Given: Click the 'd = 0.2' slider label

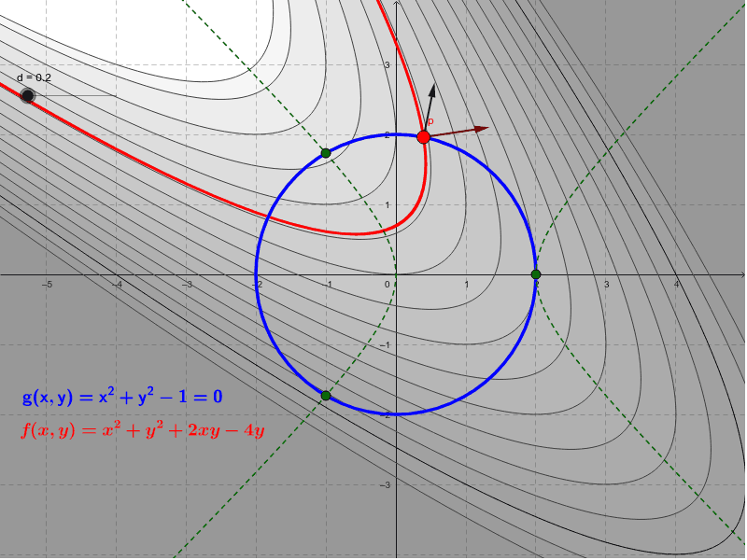Looking at the screenshot, I should (34, 77).
